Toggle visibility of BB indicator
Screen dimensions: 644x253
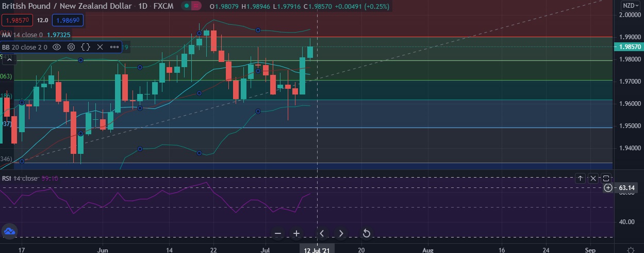57,47
